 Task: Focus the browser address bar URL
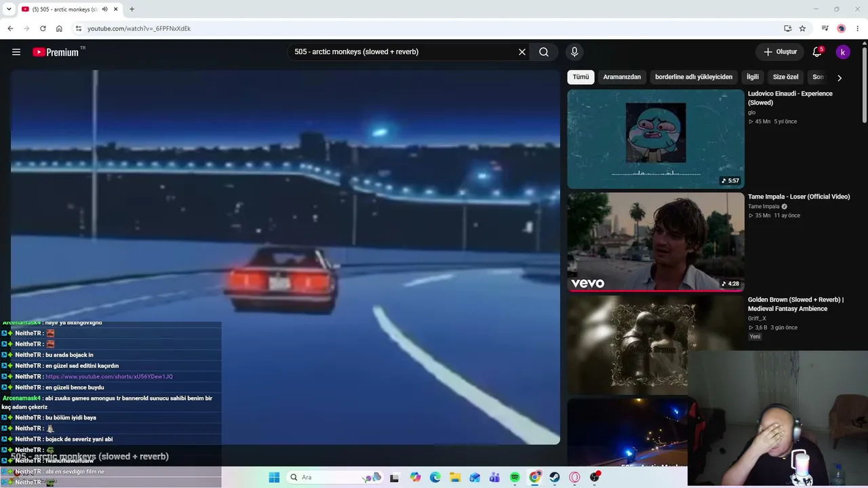pyautogui.click(x=139, y=28)
